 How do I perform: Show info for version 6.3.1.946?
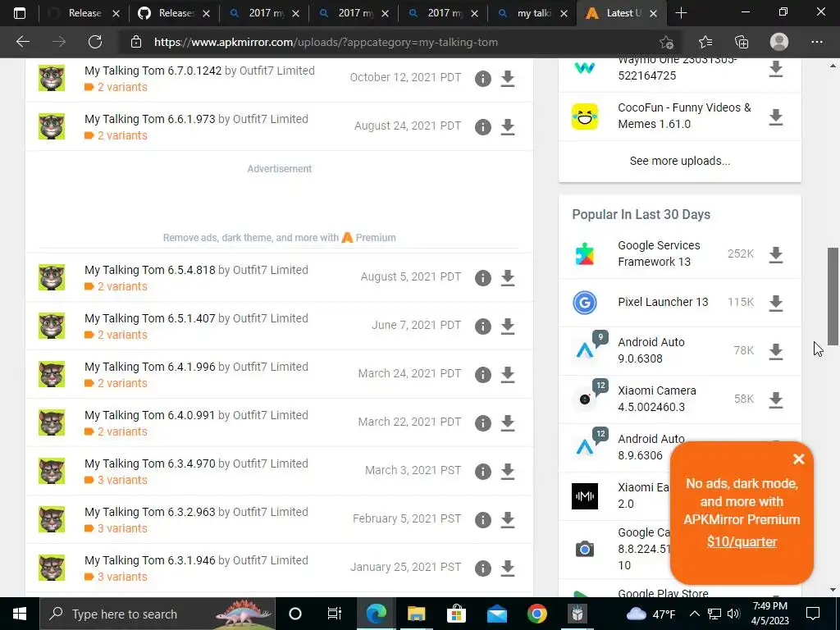(x=482, y=568)
